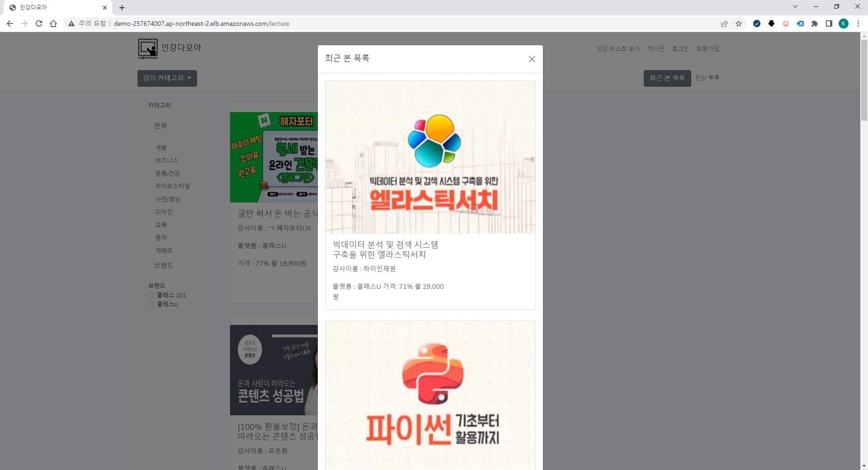Viewport: 868px width, 470px height.
Task: Open the Chrome three-dot menu
Action: 859,23
